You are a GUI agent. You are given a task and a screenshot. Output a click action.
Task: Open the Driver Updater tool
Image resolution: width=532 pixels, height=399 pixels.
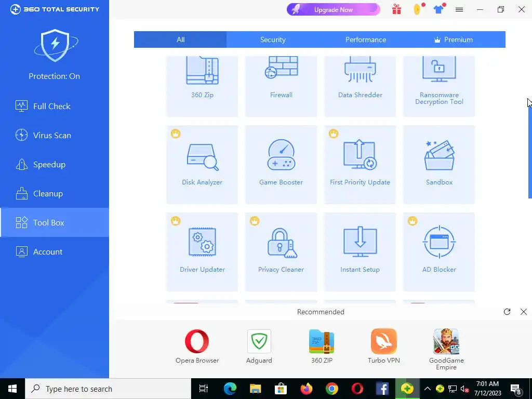coord(202,252)
